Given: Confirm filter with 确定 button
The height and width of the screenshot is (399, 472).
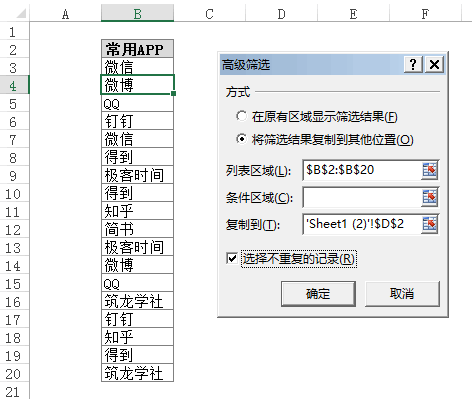Looking at the screenshot, I should click(318, 294).
